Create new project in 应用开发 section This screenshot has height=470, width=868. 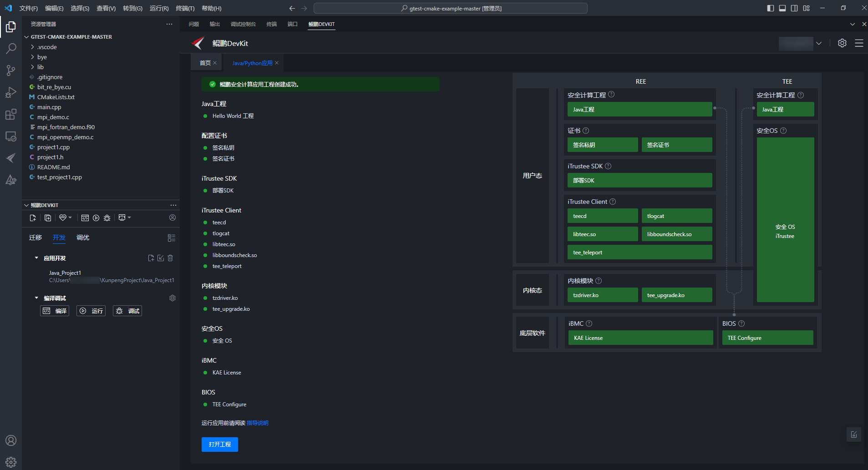click(x=151, y=258)
